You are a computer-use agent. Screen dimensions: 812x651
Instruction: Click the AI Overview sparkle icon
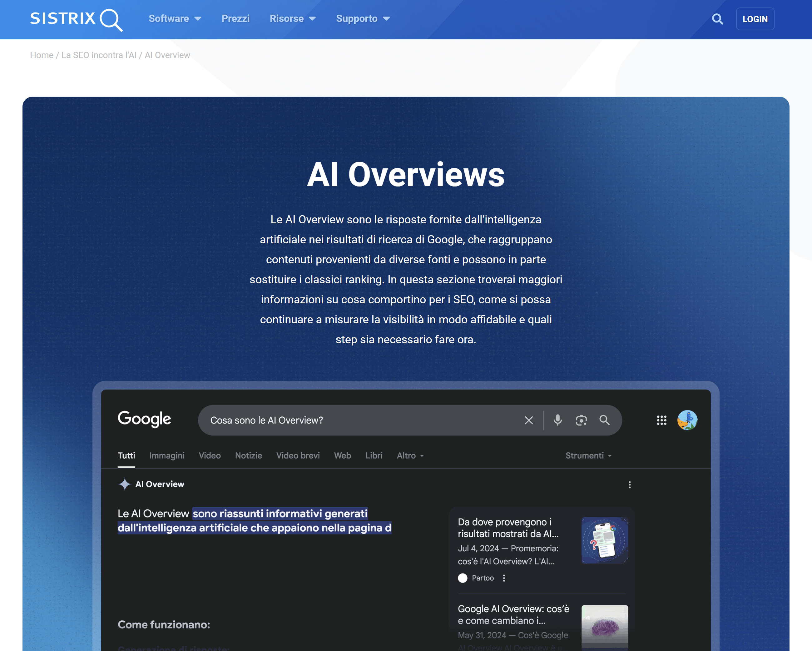[x=125, y=484]
